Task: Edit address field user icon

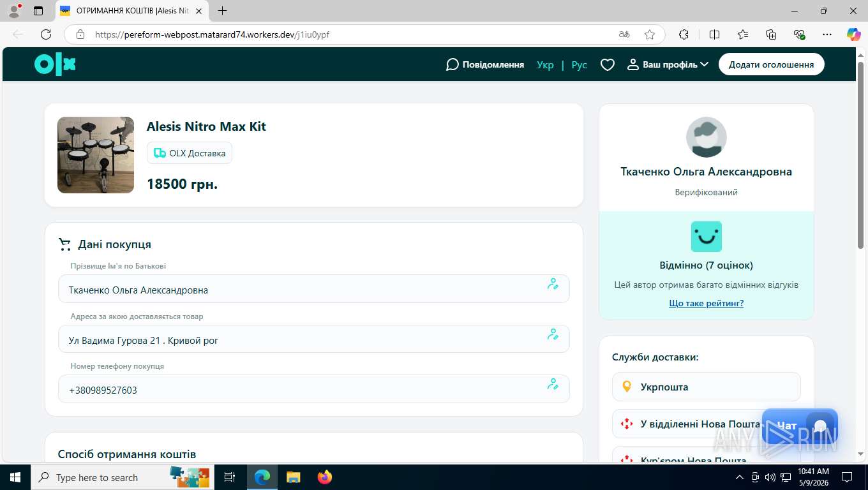Action: click(553, 334)
